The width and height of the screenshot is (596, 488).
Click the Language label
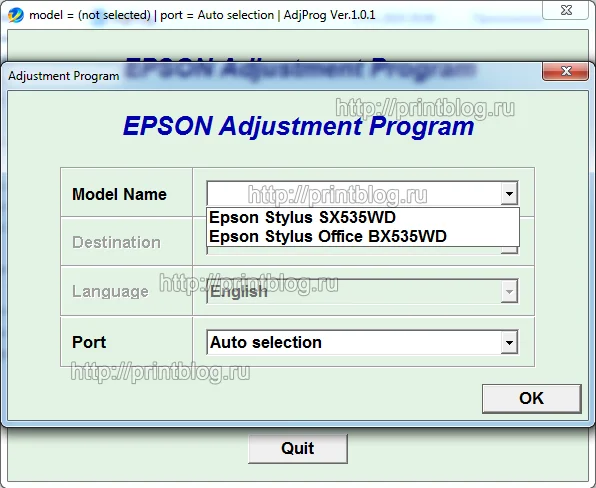110,292
